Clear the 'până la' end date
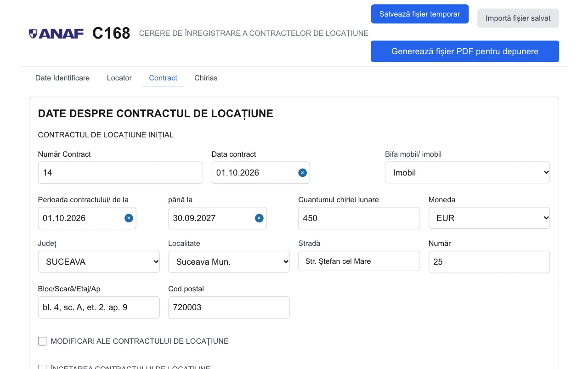Image resolution: width=588 pixels, height=369 pixels. coord(259,218)
